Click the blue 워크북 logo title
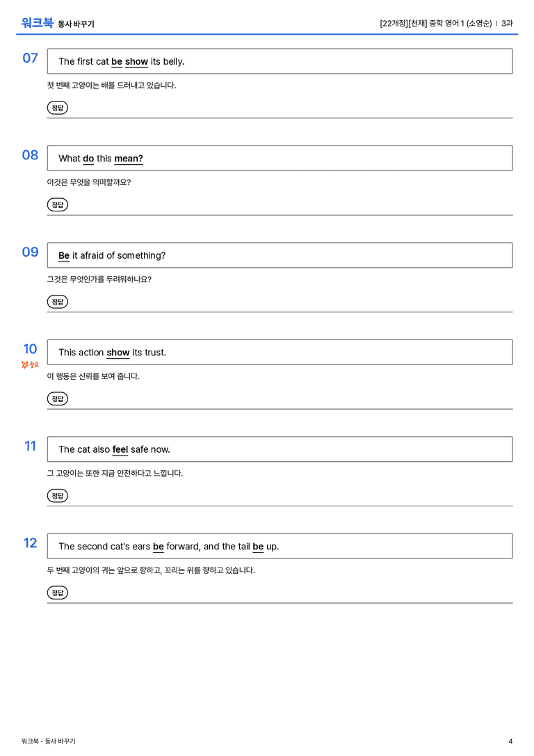Viewport: 534px width, 756px height. (x=37, y=23)
